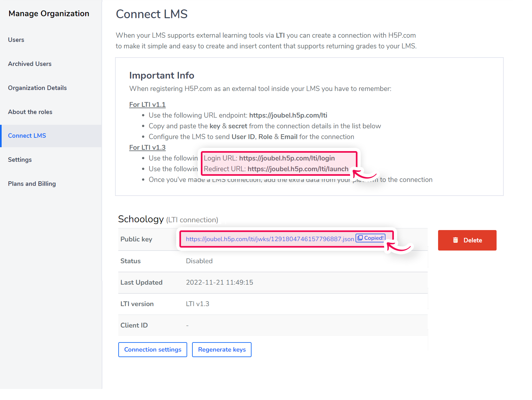The height and width of the screenshot is (400, 532).
Task: Open About the roles page
Action: coord(30,112)
